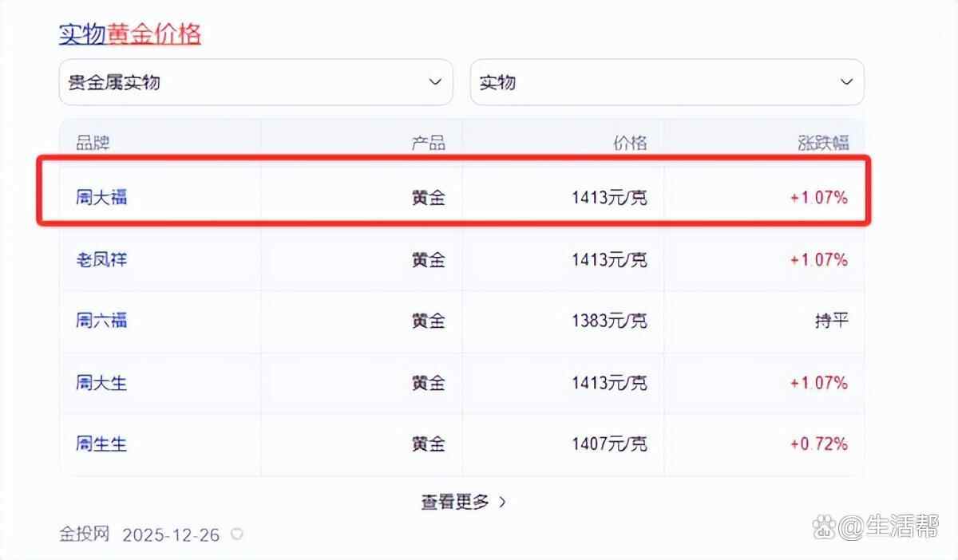958x560 pixels.
Task: Click the heart icon beside the date
Action: [x=236, y=534]
